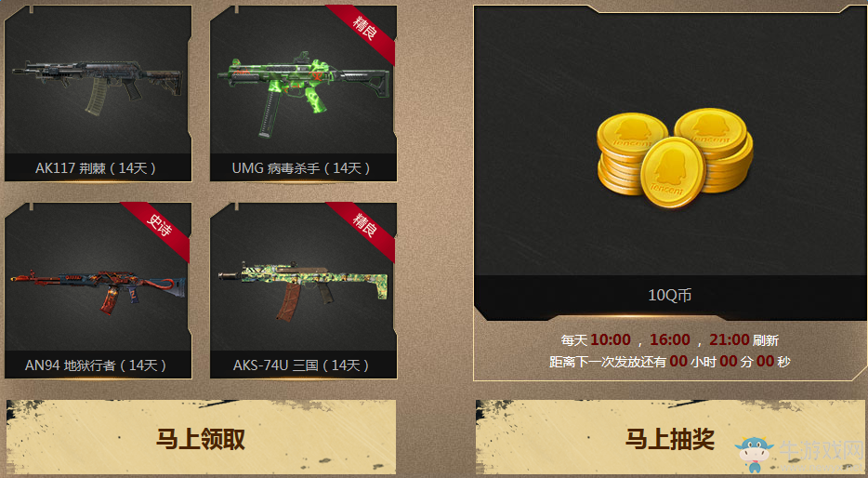Screen dimensions: 868x478
Task: Click the 10:00 refresh time text
Action: click(x=611, y=339)
